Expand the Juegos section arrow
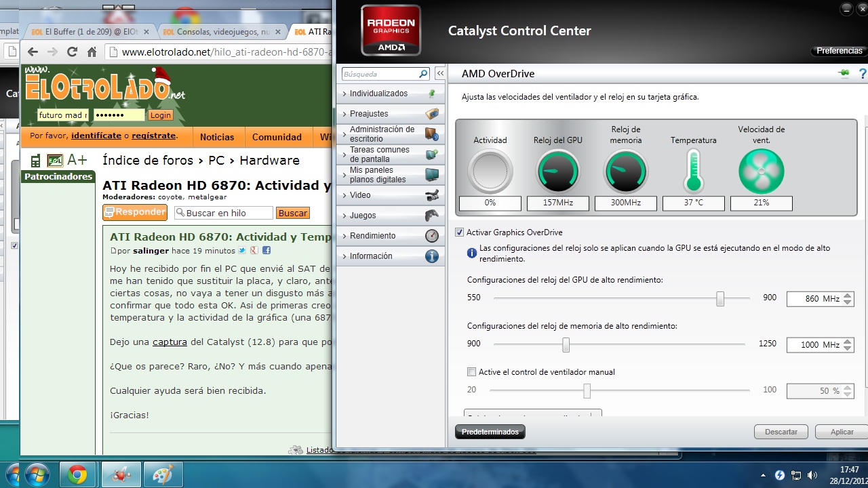Viewport: 868px width, 488px height. point(344,216)
